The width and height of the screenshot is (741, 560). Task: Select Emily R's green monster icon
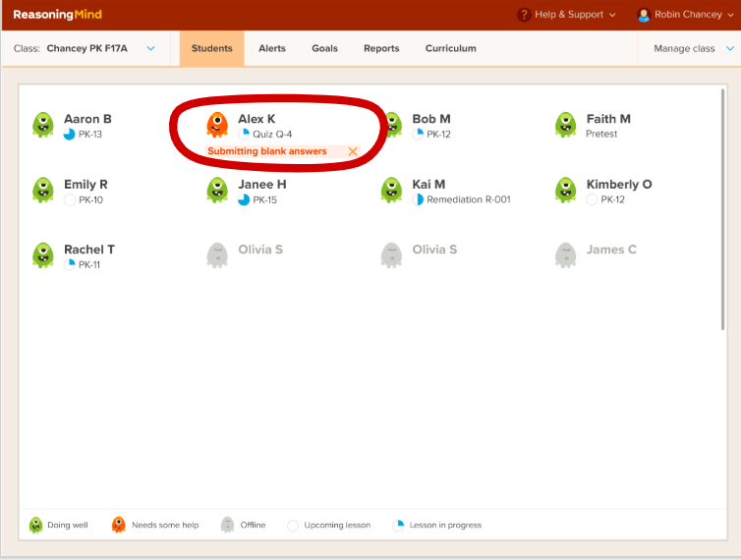pyautogui.click(x=42, y=191)
